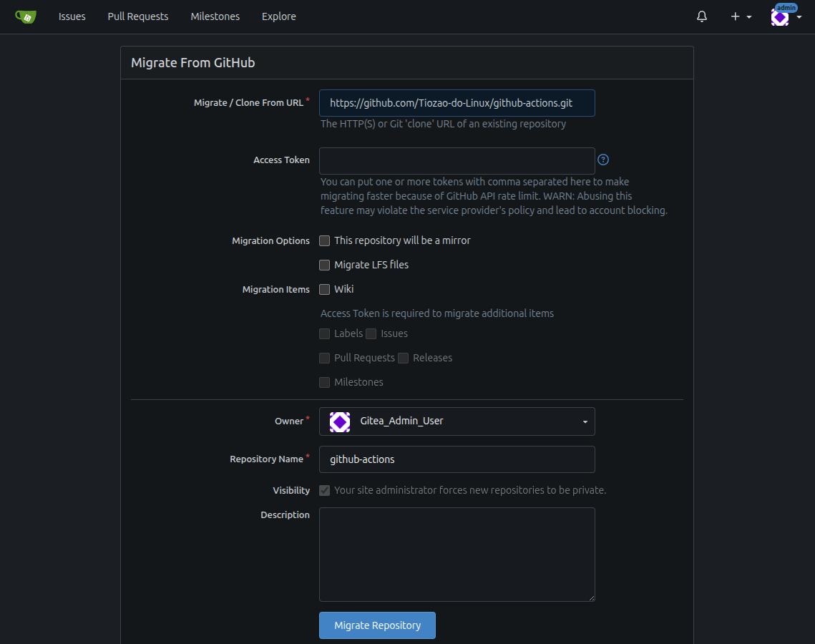
Task: Go to Pull Requests in top navigation
Action: click(x=137, y=16)
